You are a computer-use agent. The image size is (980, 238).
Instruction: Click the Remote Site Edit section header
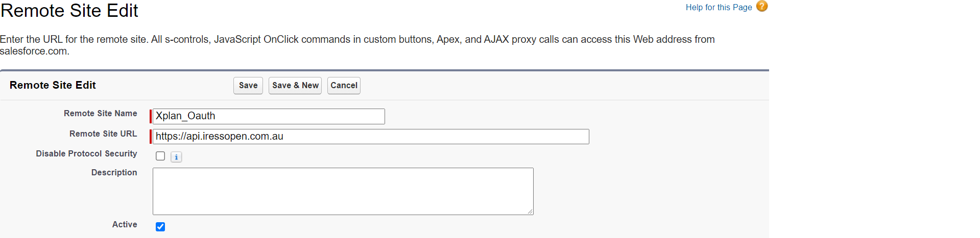coord(53,85)
